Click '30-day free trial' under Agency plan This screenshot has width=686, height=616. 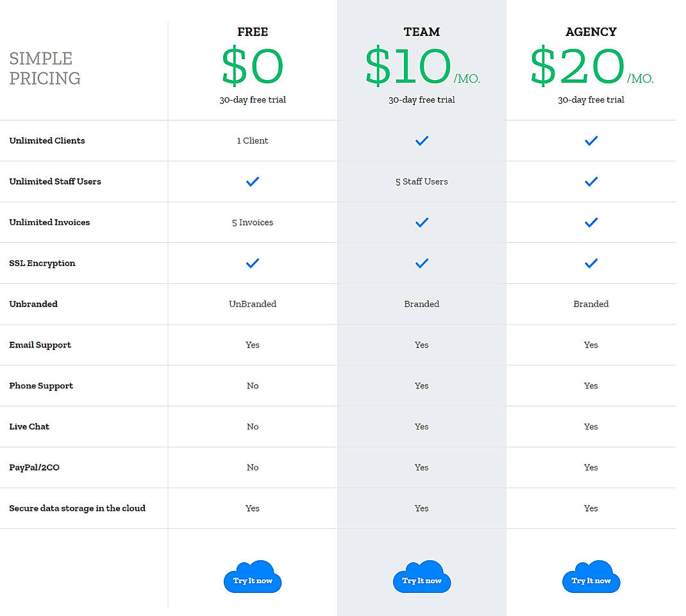click(x=591, y=100)
